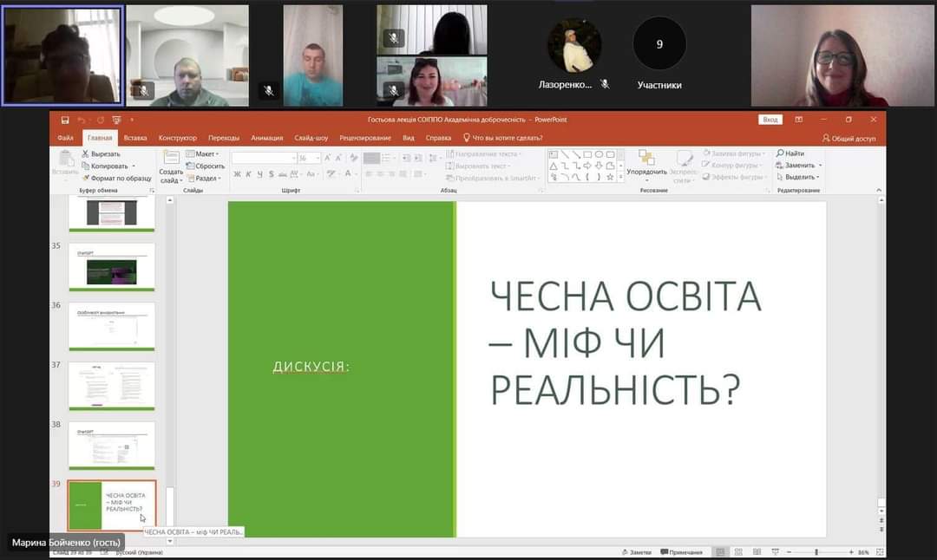Toggle italic К formatting
This screenshot has height=560, width=937.
pos(249,174)
